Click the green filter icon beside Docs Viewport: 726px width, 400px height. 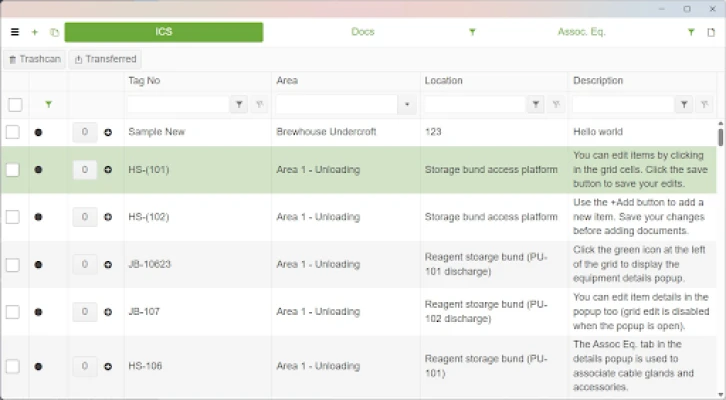click(472, 32)
